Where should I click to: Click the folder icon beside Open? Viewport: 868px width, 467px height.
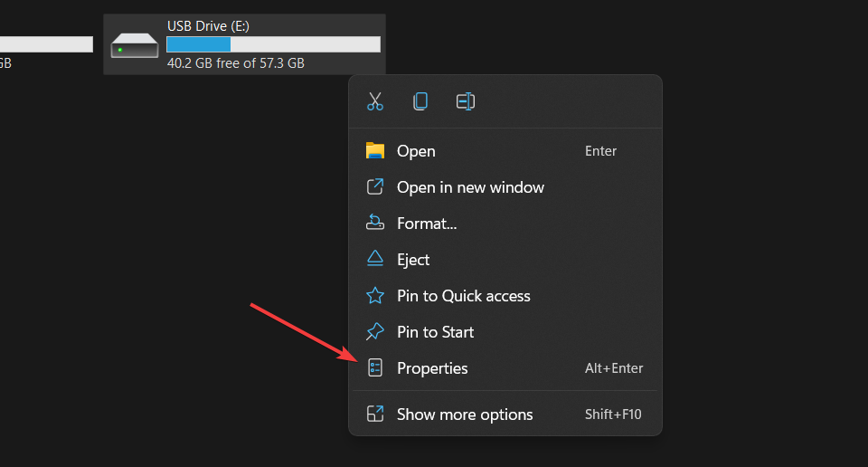point(375,151)
